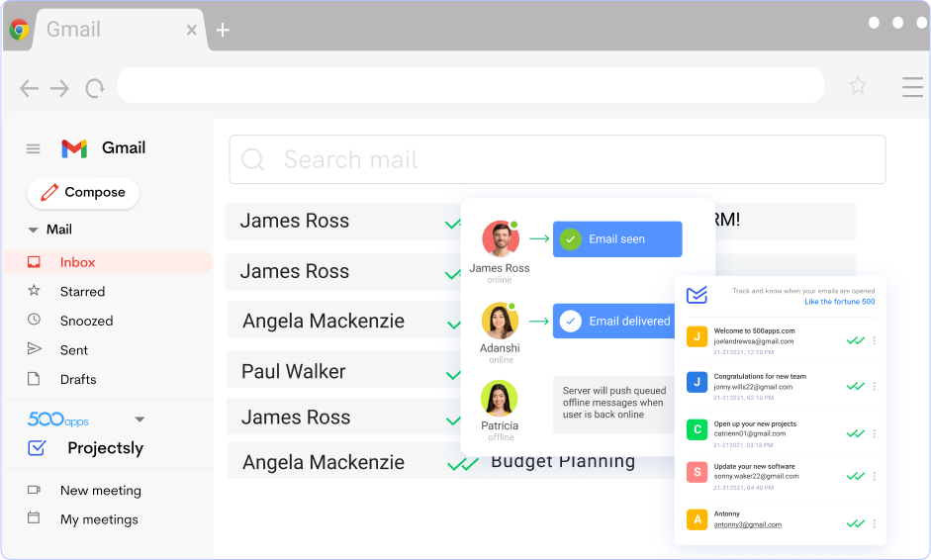Click the Email delivered status button
This screenshot has height=560, width=931.
click(x=614, y=321)
